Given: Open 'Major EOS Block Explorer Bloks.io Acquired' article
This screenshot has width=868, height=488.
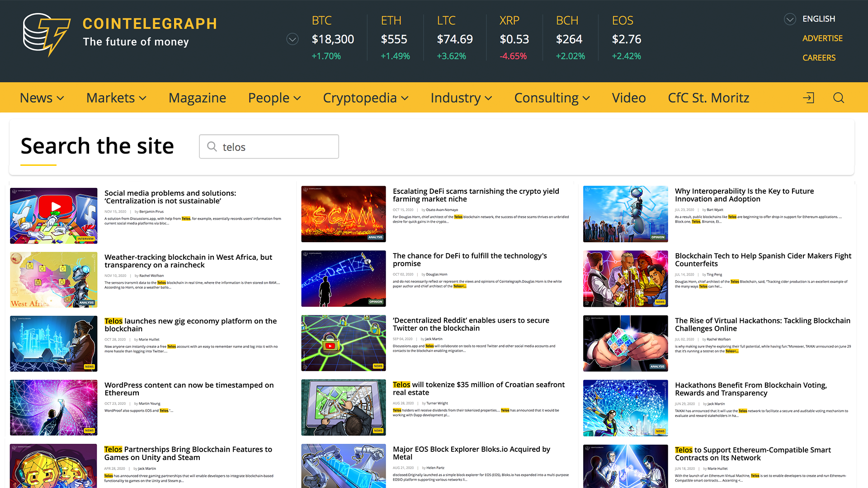Looking at the screenshot, I should tap(472, 453).
